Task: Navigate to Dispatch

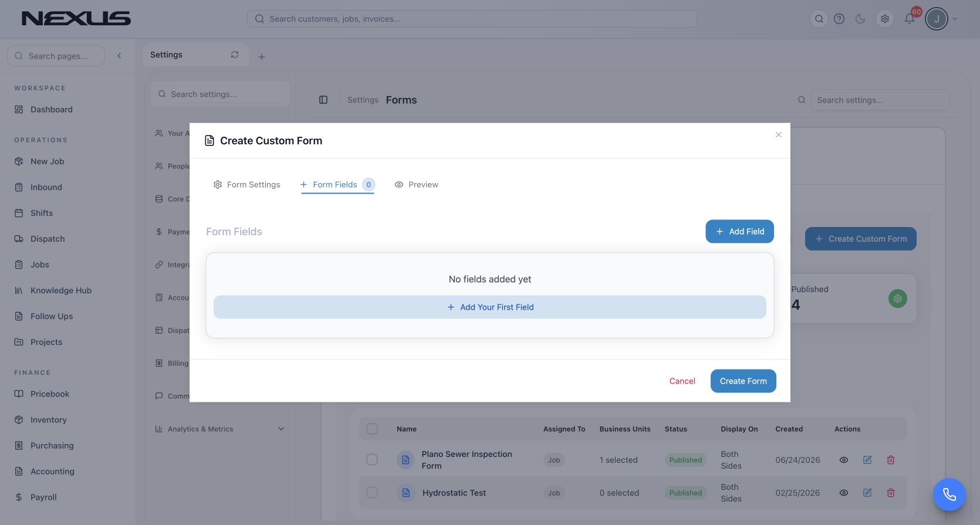Action: [x=48, y=239]
